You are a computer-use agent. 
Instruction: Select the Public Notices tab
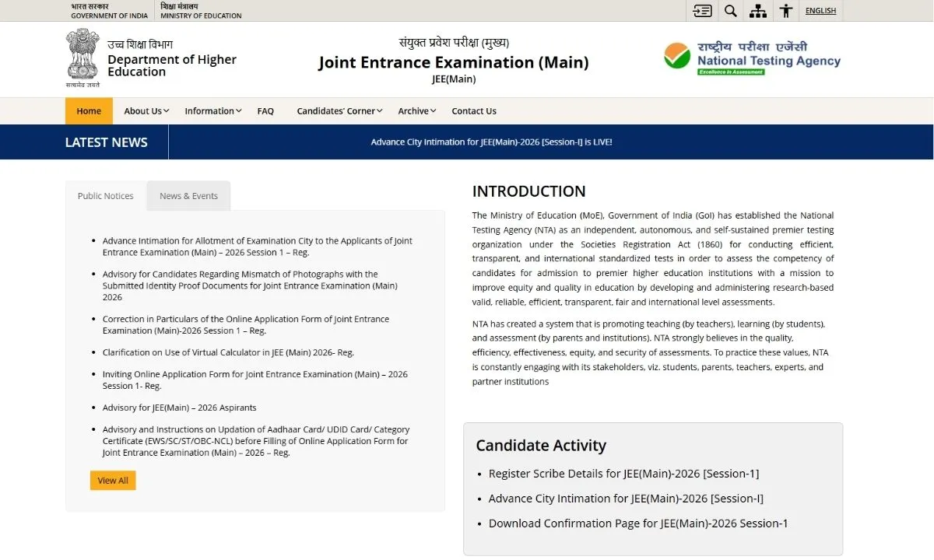point(106,196)
